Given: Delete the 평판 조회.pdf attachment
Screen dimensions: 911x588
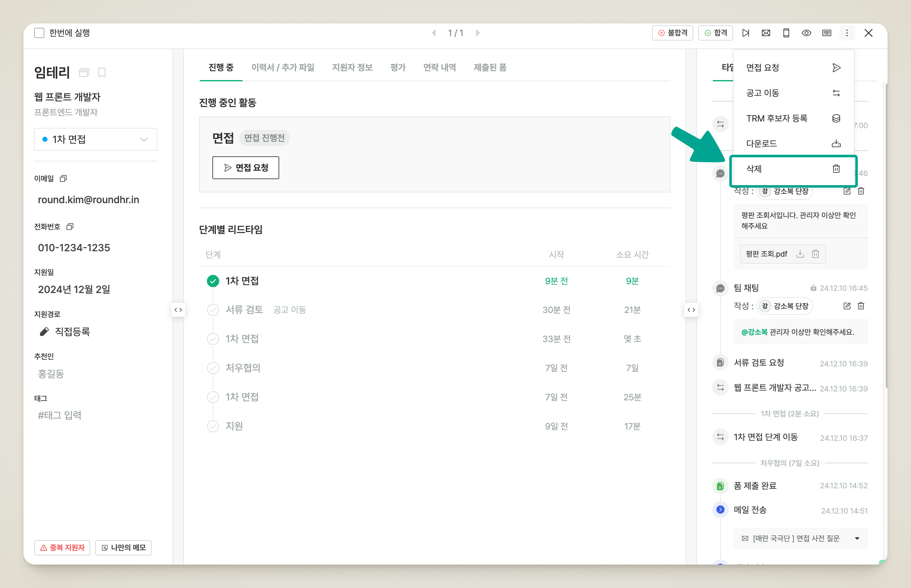Looking at the screenshot, I should point(815,254).
